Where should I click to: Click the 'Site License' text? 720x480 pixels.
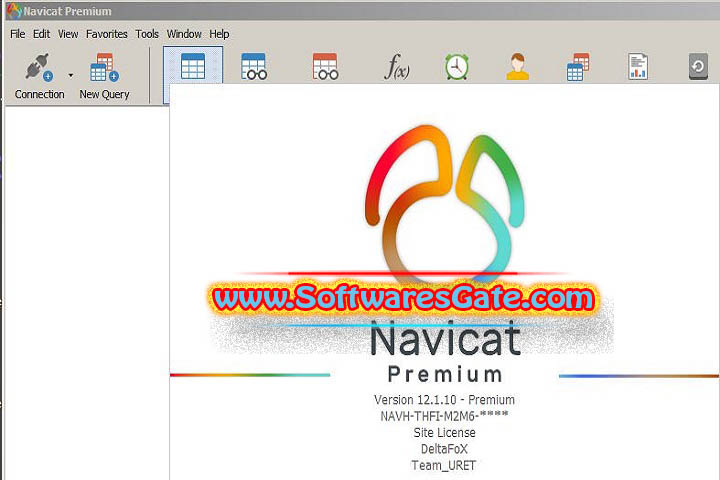(444, 433)
